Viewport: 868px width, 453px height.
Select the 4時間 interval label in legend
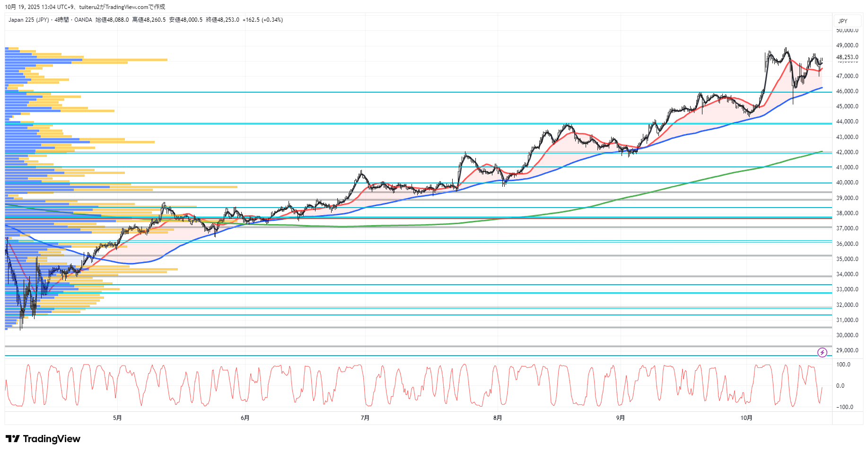point(61,20)
